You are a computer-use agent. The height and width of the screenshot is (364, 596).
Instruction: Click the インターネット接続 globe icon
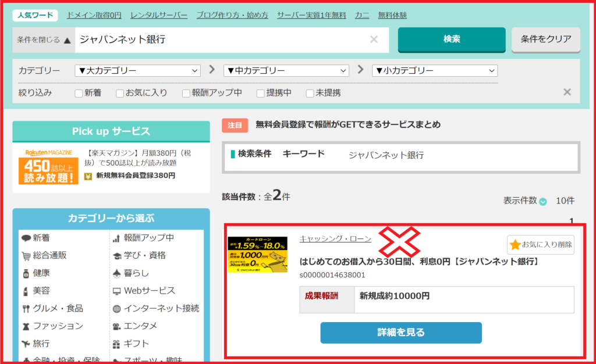tap(116, 309)
